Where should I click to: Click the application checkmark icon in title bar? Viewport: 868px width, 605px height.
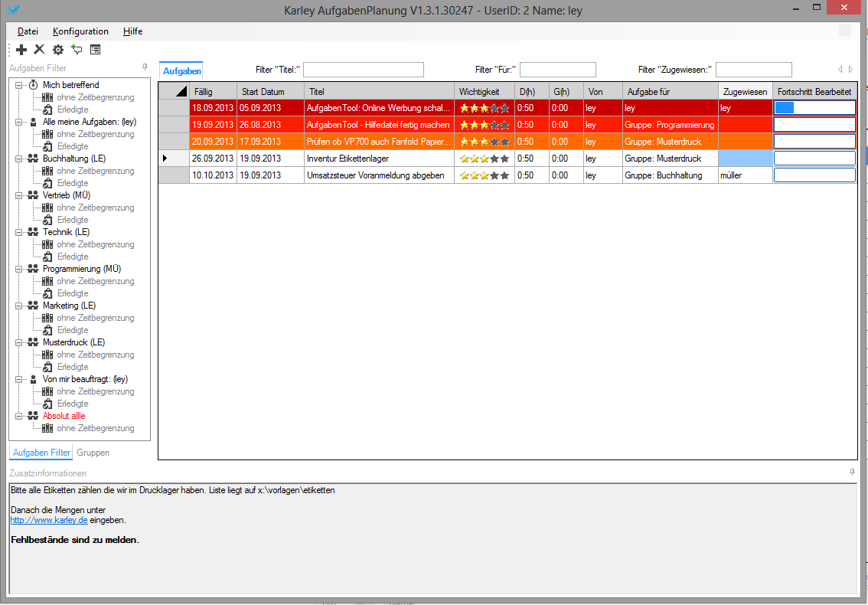pos(13,9)
